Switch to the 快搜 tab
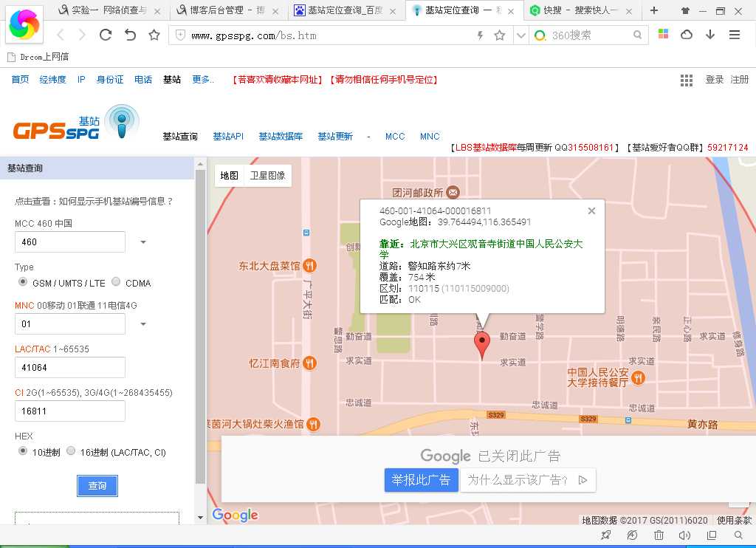 [581, 10]
